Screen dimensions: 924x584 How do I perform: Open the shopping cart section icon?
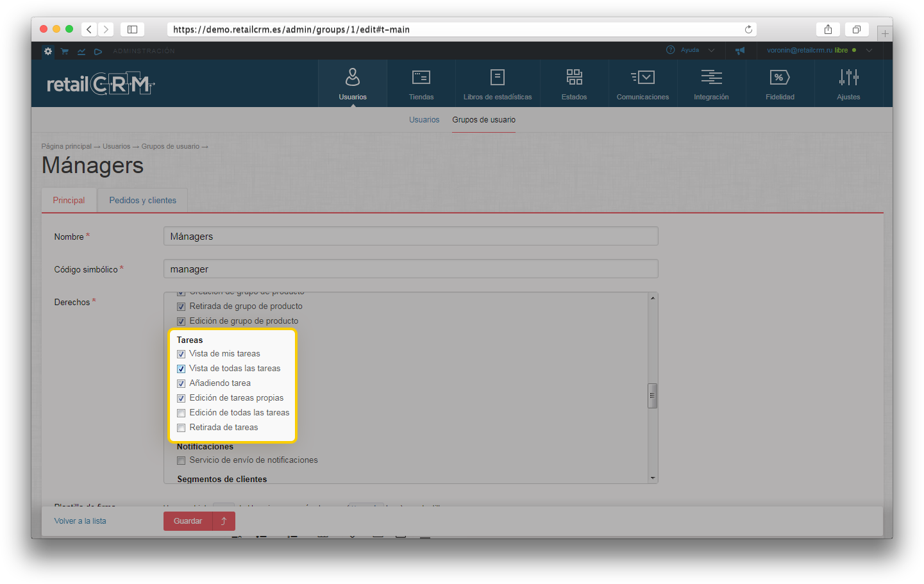[65, 51]
